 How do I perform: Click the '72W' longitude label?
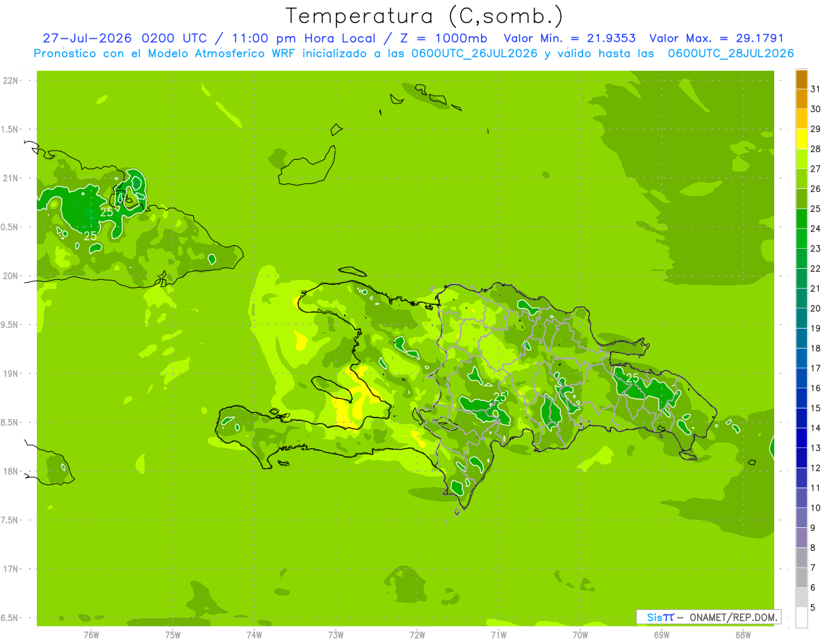point(417,634)
